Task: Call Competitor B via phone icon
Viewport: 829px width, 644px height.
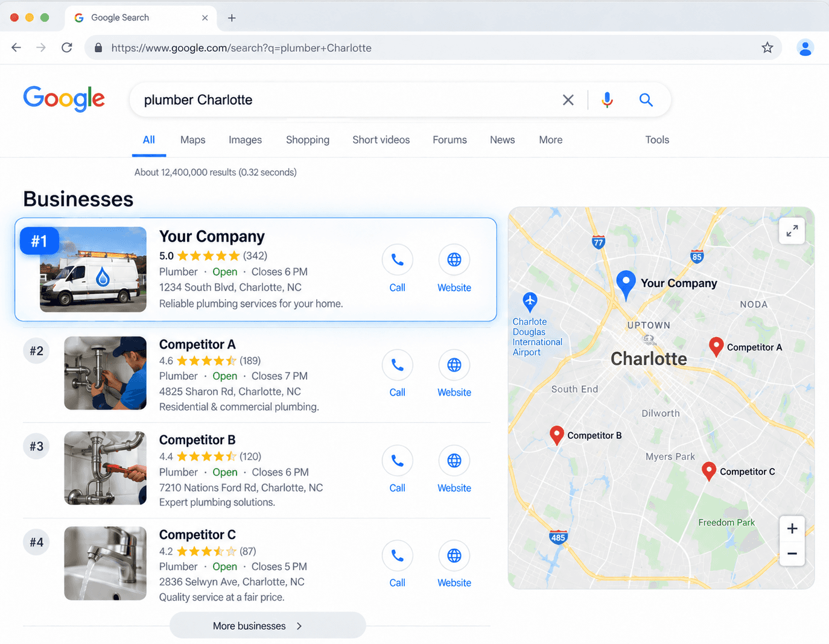Action: (x=397, y=461)
